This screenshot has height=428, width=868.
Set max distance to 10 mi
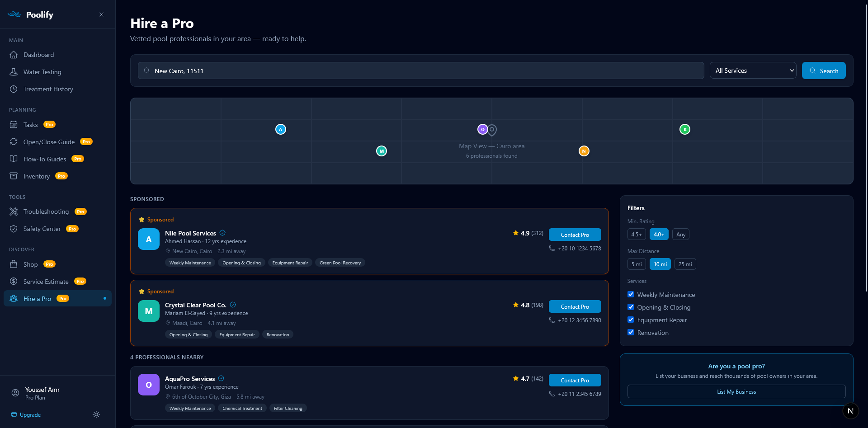tap(660, 264)
